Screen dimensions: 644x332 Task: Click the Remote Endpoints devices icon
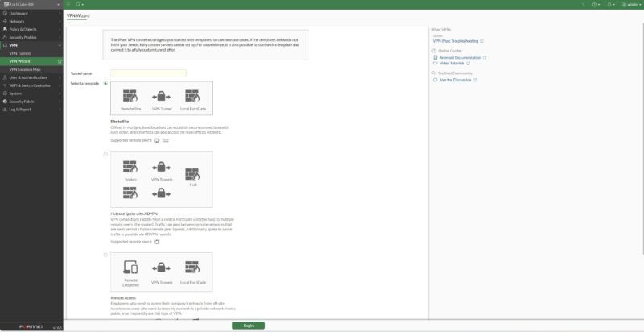pos(130,268)
